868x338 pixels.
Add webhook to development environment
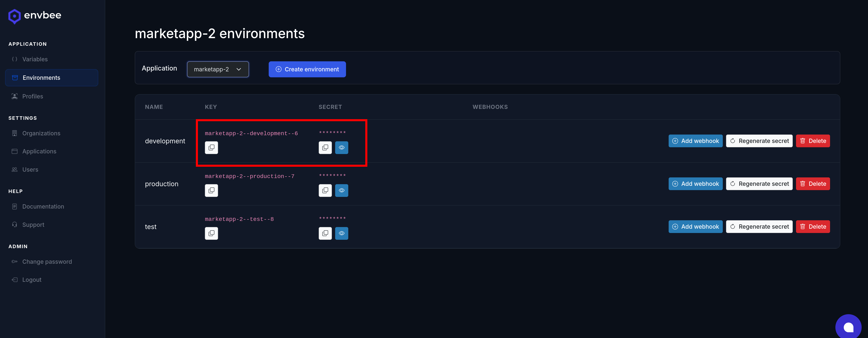coord(696,141)
